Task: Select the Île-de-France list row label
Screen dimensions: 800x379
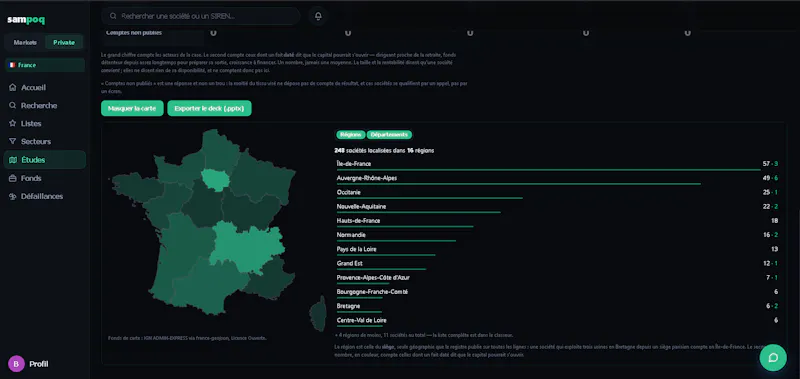Action: (354, 164)
